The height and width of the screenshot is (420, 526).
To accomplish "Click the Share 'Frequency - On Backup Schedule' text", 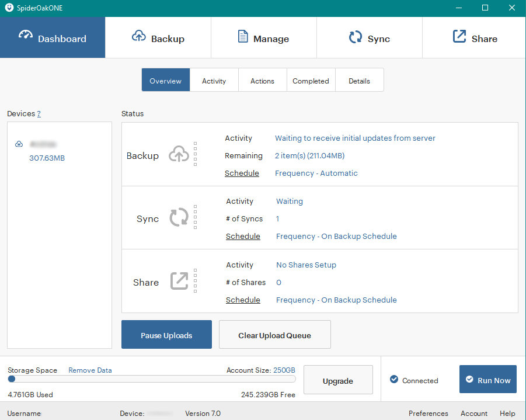I will coord(336,300).
